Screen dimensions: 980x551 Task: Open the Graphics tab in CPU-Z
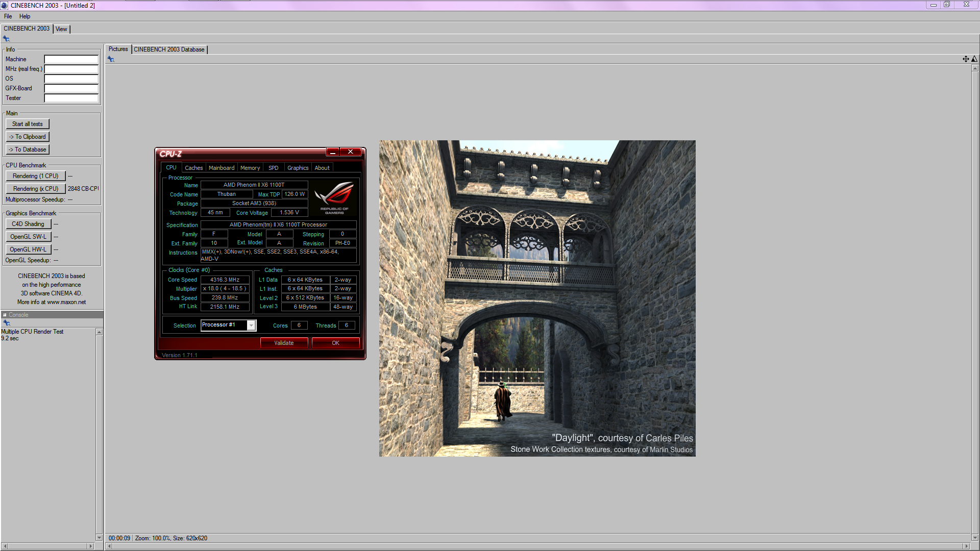pos(298,168)
